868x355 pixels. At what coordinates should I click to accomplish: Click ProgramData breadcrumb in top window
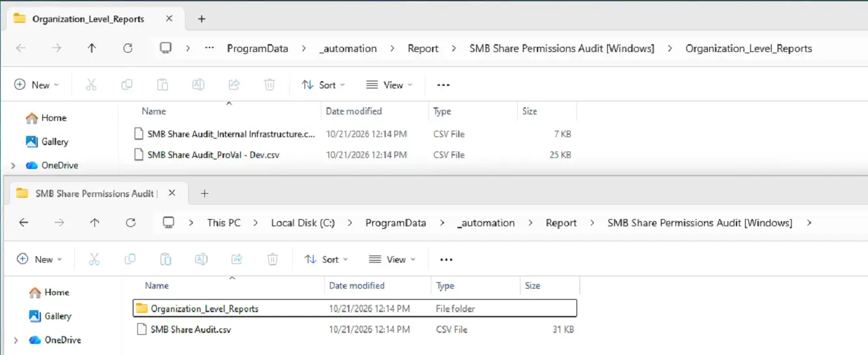click(x=258, y=48)
